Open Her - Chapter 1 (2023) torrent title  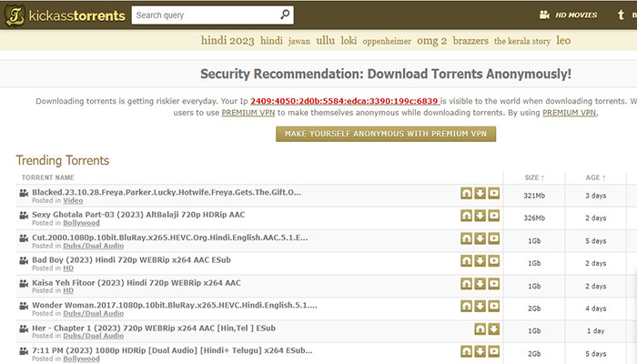[154, 328]
